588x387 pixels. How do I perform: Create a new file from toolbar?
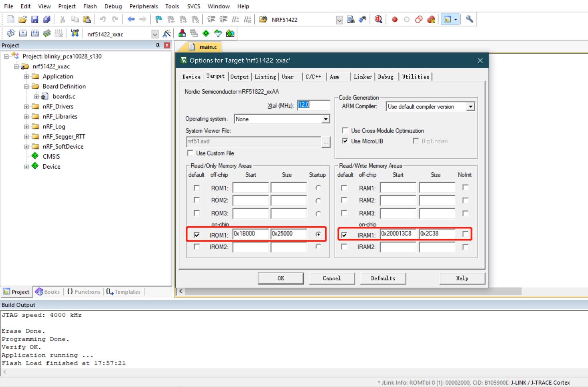tap(11, 19)
